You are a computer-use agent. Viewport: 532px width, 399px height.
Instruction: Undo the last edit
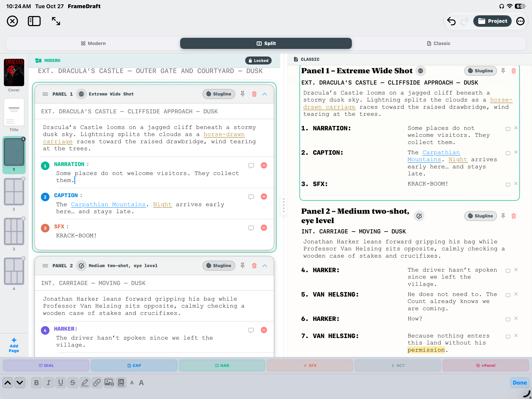tap(451, 21)
